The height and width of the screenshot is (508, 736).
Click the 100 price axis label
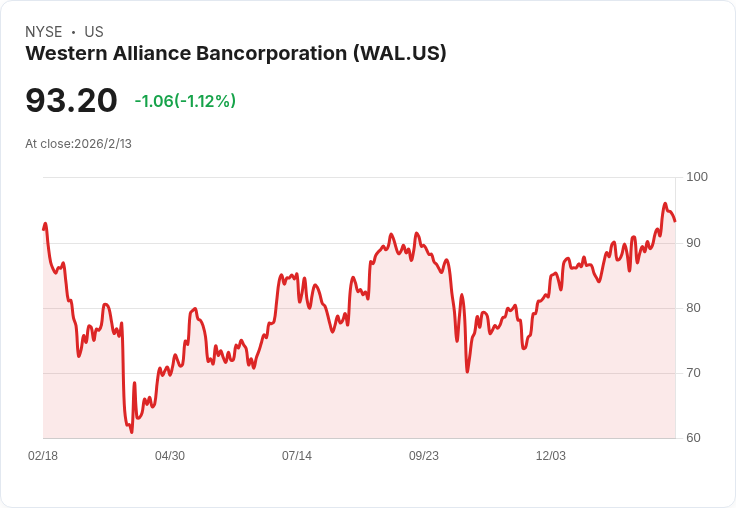tap(697, 177)
